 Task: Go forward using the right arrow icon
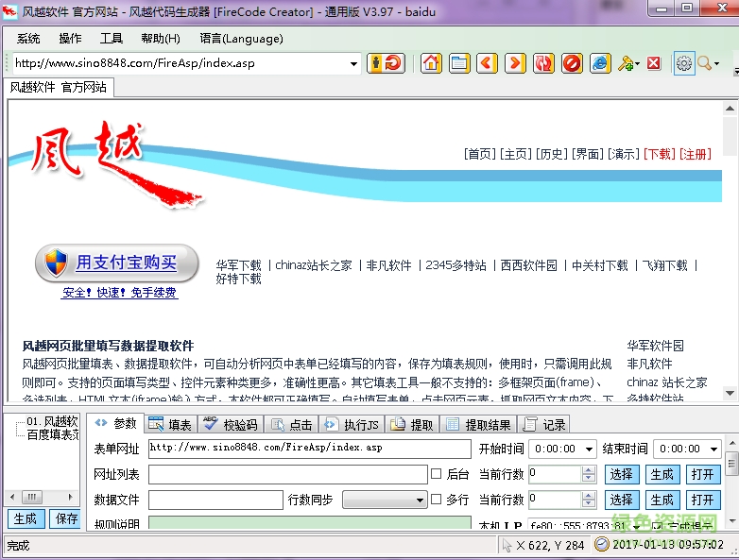click(515, 63)
